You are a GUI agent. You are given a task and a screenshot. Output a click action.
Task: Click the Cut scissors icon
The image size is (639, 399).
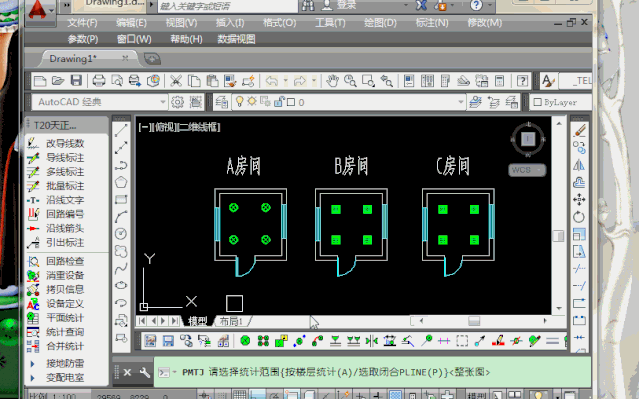176,81
